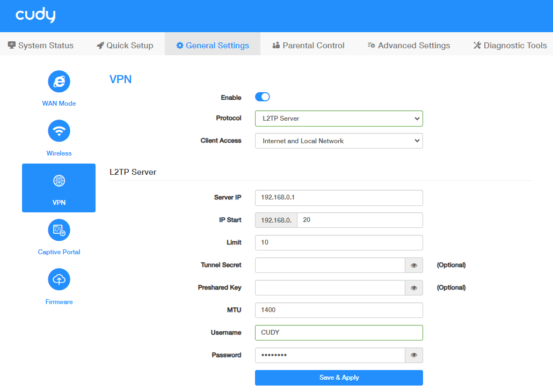Reveal the Password with eye icon
553x392 pixels.
tap(414, 356)
